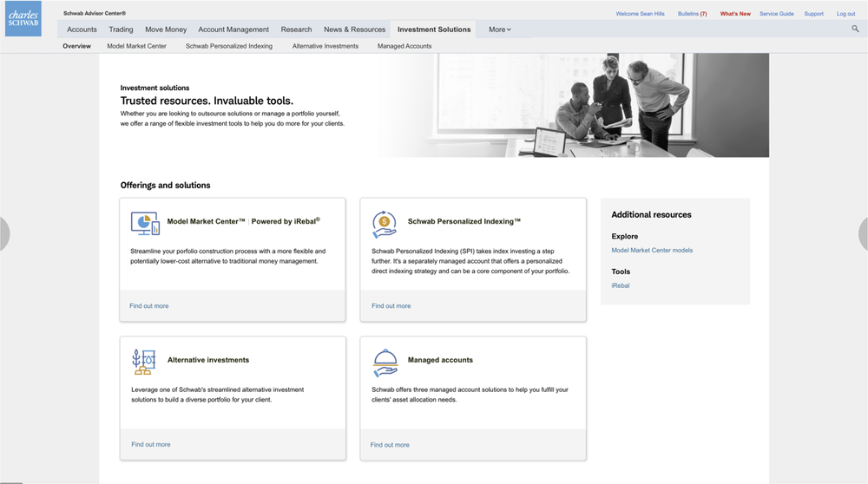868x484 pixels.
Task: Open the Accounts menu
Action: pyautogui.click(x=82, y=29)
